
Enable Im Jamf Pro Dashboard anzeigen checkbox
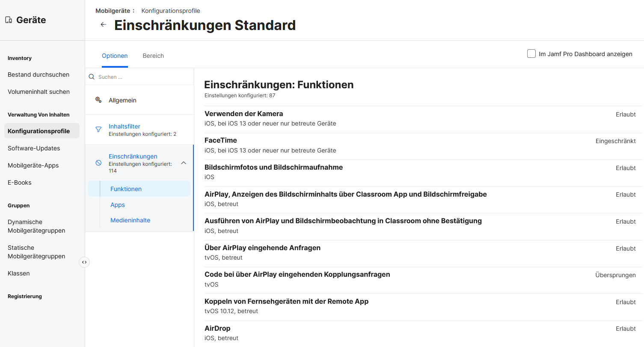531,54
